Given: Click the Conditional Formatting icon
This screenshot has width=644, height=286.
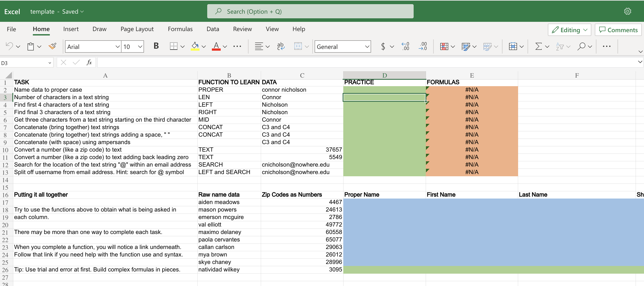Looking at the screenshot, I should [x=444, y=46].
